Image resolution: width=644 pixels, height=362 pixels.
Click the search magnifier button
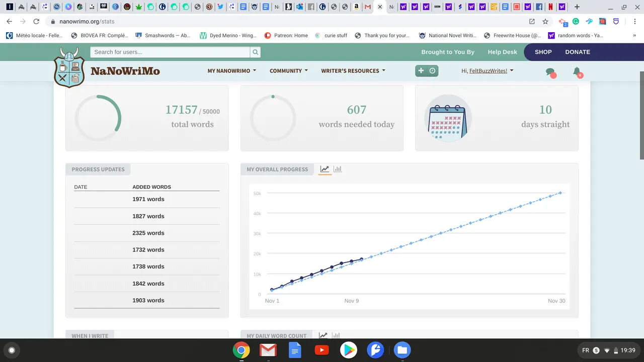click(x=256, y=52)
